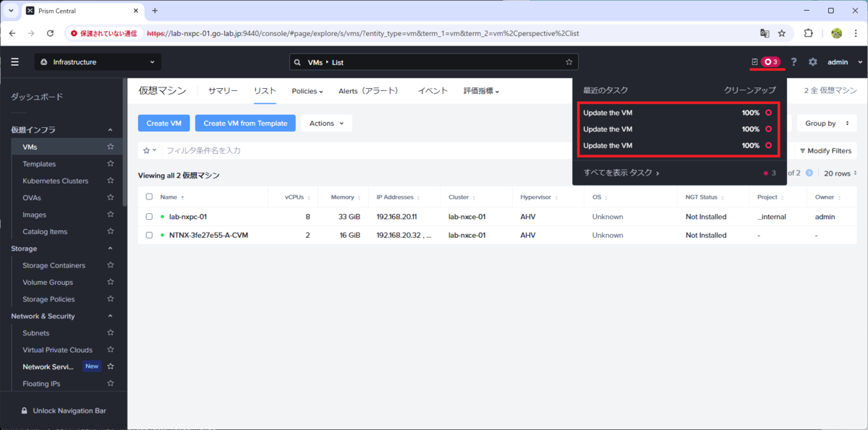
Task: Favorite Kubernetes Clusters with its star
Action: click(x=111, y=181)
